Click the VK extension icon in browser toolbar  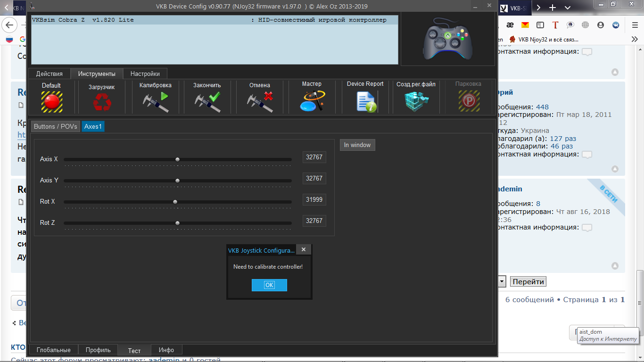616,25
